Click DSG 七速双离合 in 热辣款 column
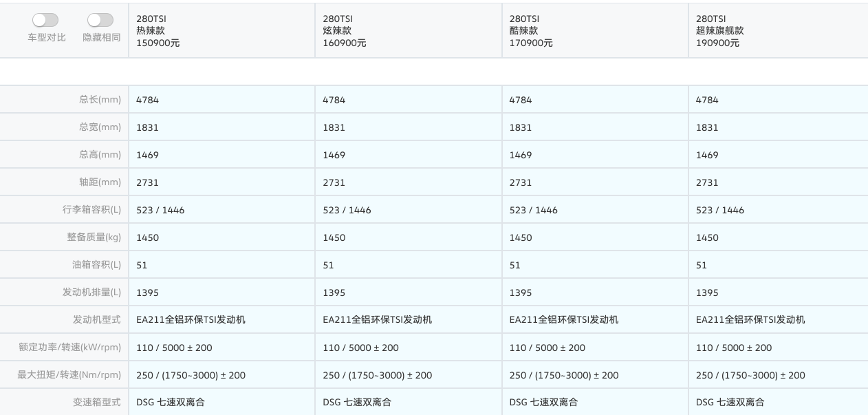 [x=171, y=403]
